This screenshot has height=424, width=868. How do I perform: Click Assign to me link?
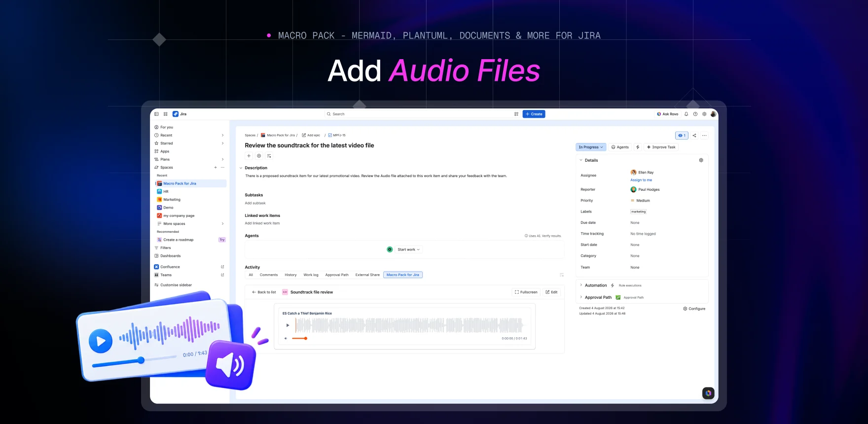[641, 180]
